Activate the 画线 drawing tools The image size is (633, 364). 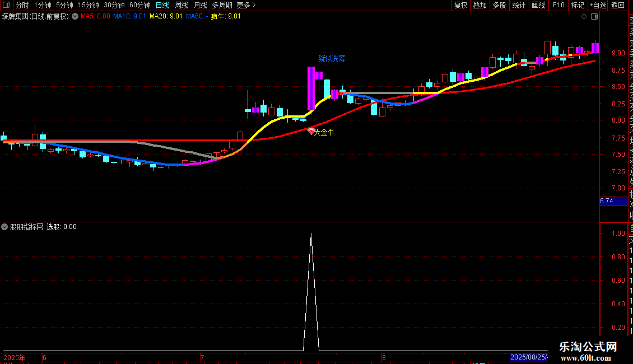(538, 5)
